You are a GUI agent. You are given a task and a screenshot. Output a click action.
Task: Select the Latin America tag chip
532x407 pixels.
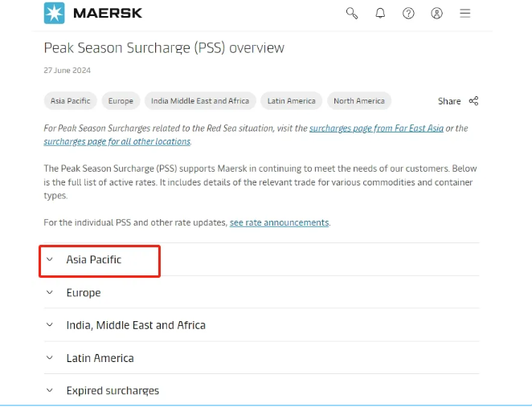point(293,101)
